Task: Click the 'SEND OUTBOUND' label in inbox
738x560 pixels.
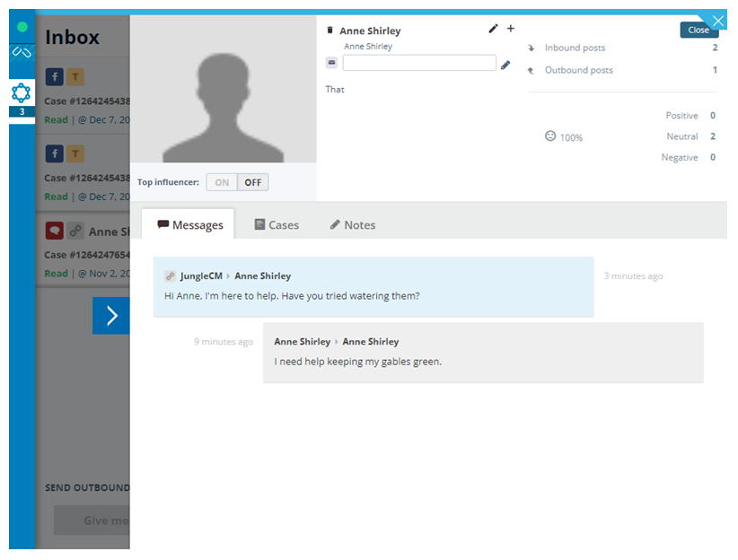Action: [x=88, y=488]
